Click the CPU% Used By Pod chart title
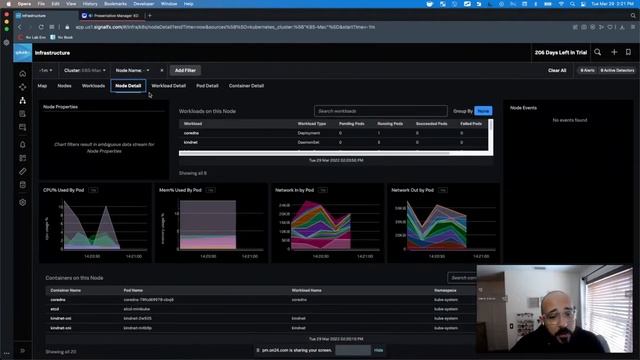 pos(63,190)
